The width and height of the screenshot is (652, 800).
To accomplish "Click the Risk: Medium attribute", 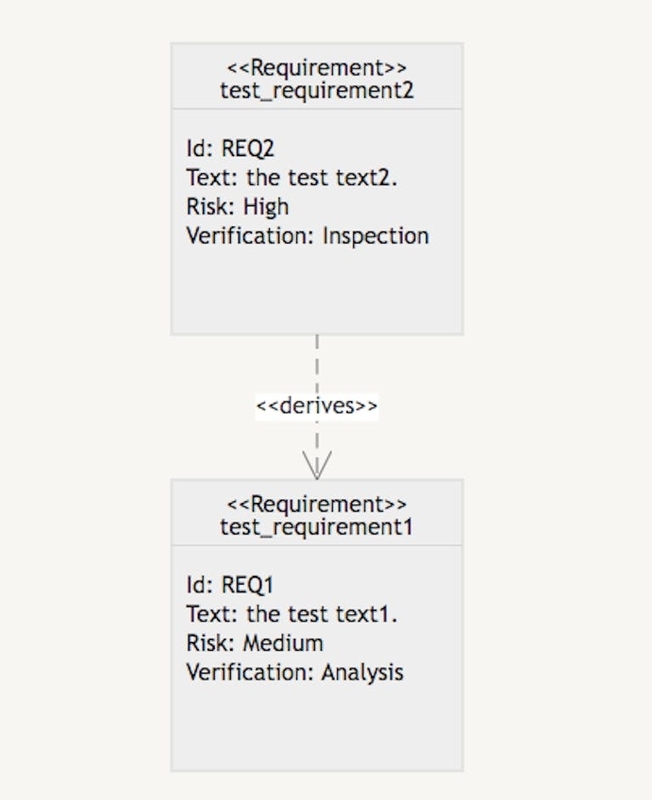I will 254,643.
